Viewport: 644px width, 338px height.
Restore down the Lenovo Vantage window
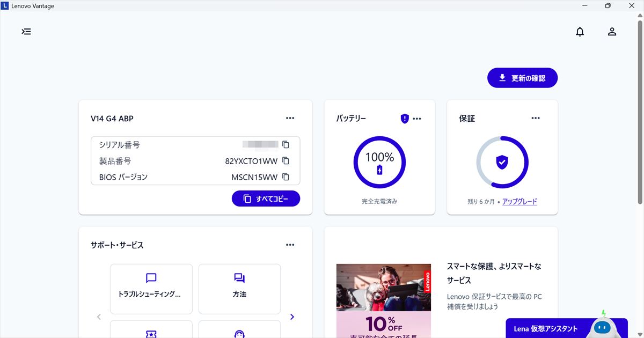coord(608,6)
